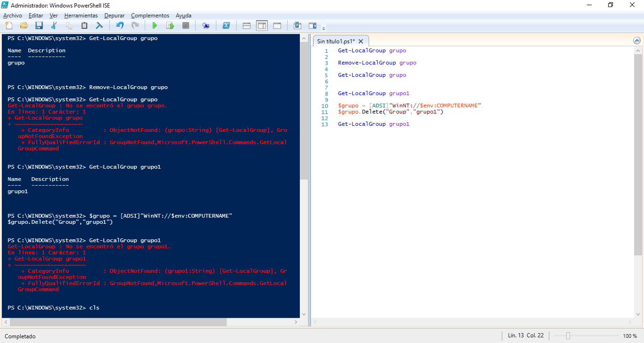
Task: Click the Show Command Add-on icon
Action: tap(313, 25)
